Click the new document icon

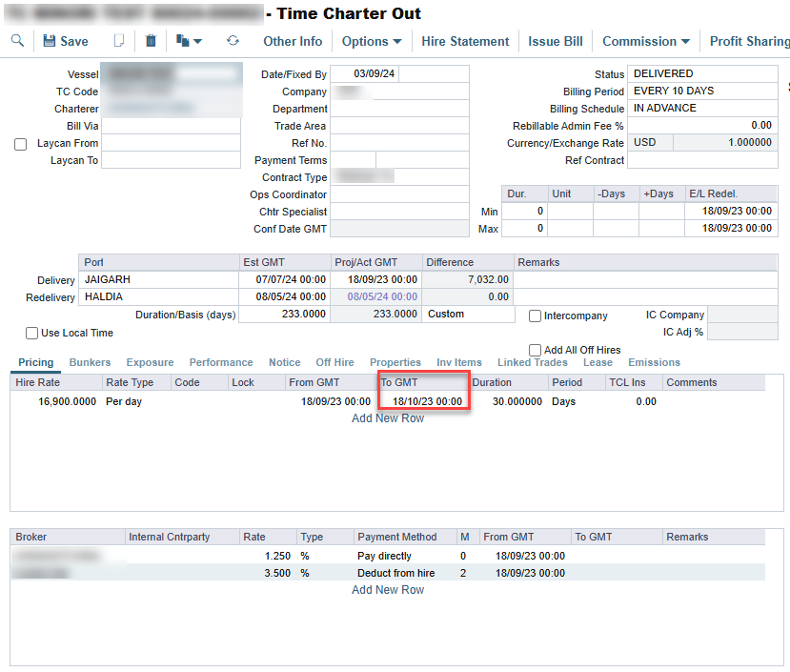click(119, 41)
